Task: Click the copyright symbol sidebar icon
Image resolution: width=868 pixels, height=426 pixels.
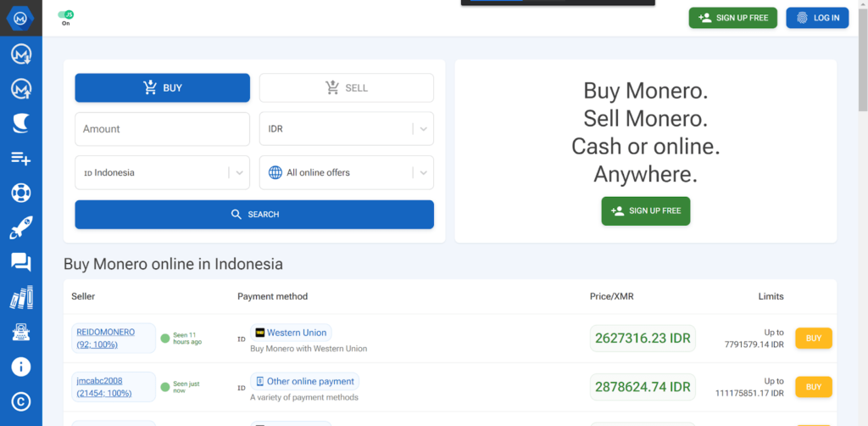Action: (x=21, y=401)
